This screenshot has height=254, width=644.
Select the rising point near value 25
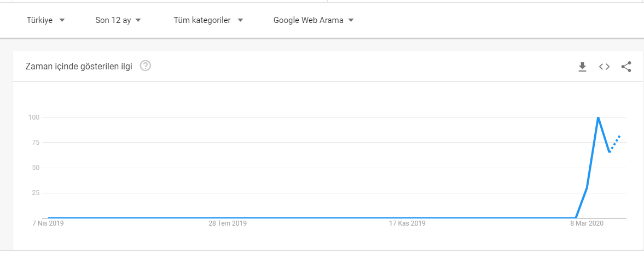tap(587, 188)
